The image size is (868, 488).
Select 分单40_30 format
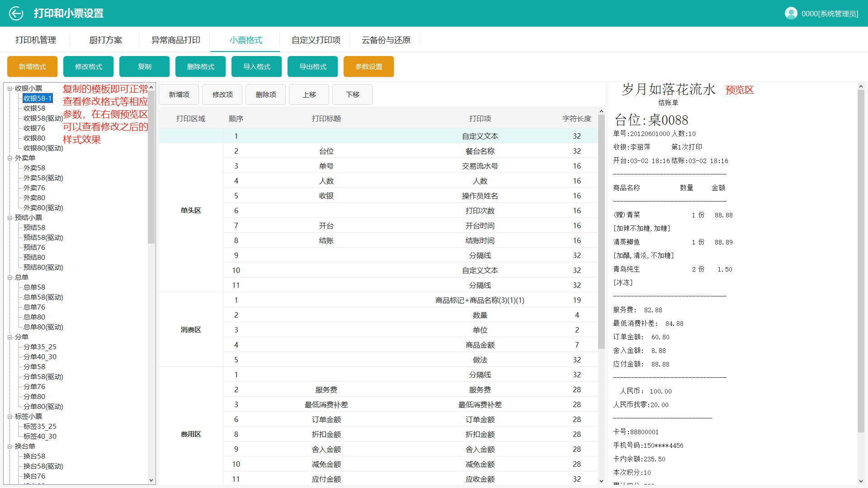coord(40,357)
